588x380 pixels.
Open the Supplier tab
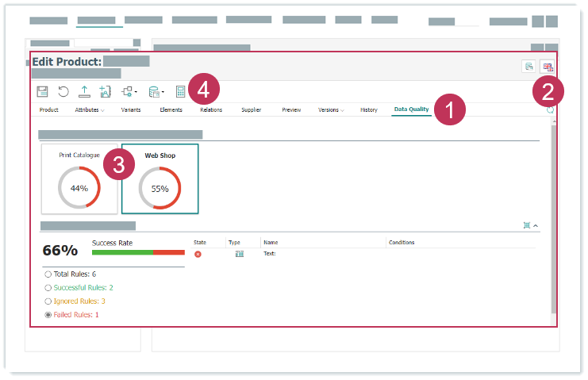251,110
